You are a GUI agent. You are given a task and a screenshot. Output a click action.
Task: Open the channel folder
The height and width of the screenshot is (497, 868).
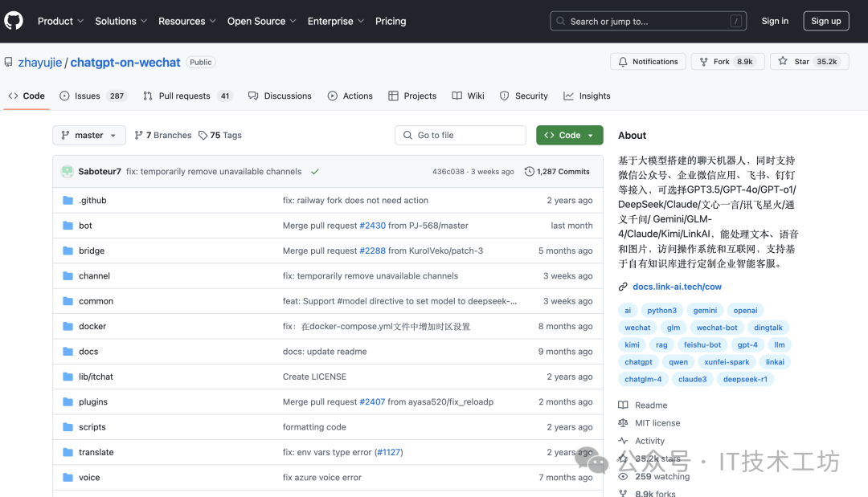pos(94,276)
